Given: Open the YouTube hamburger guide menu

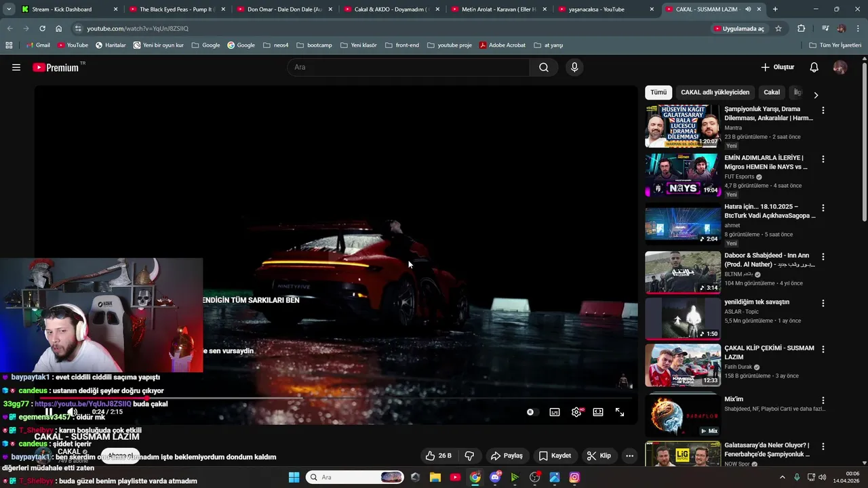Looking at the screenshot, I should (x=16, y=67).
